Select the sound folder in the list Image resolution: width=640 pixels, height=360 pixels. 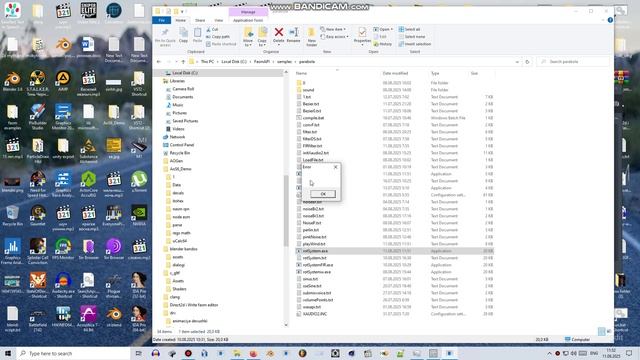pyautogui.click(x=309, y=90)
